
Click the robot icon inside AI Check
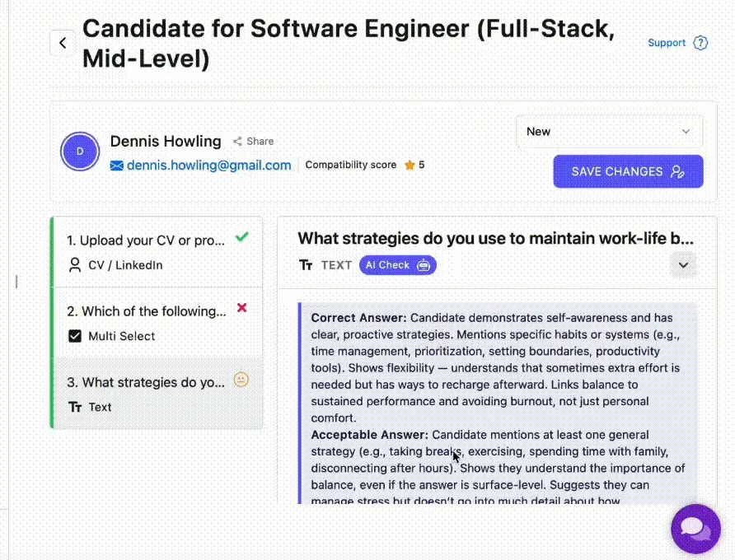[x=423, y=265]
